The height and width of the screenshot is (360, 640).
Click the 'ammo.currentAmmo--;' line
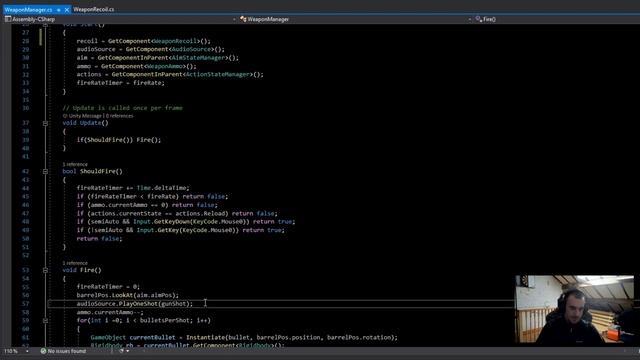pos(110,312)
